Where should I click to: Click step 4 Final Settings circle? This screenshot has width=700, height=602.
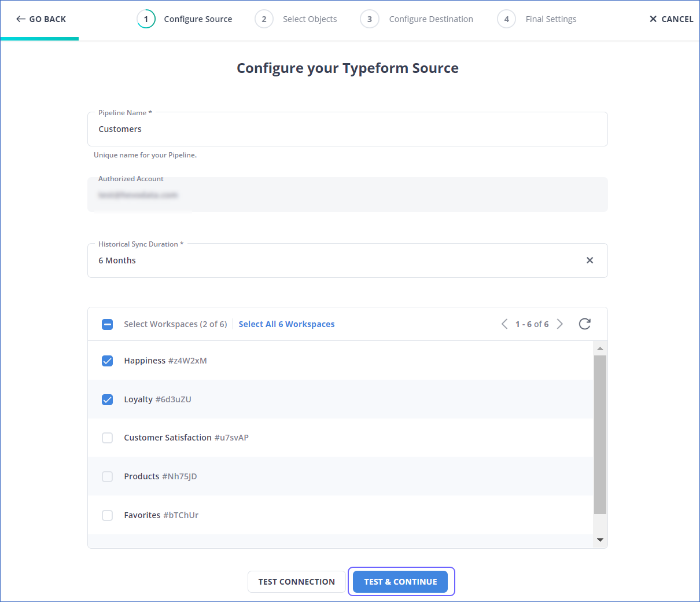click(x=506, y=19)
